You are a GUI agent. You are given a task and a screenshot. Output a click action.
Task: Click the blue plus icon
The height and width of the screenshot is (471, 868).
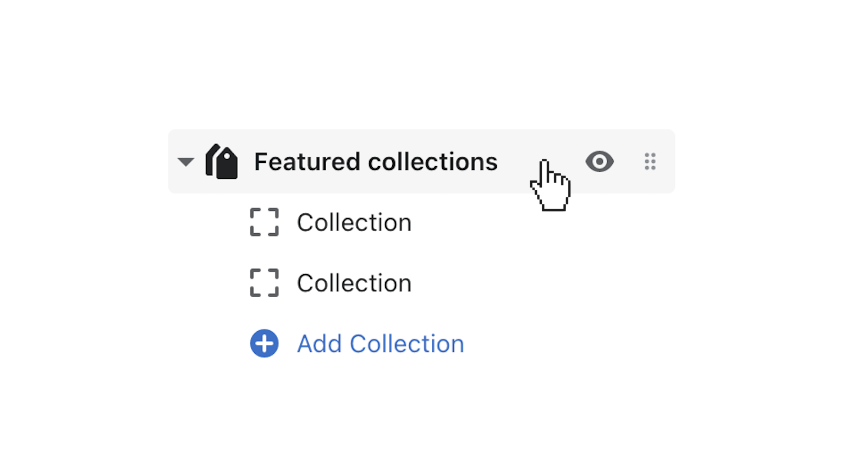264,343
